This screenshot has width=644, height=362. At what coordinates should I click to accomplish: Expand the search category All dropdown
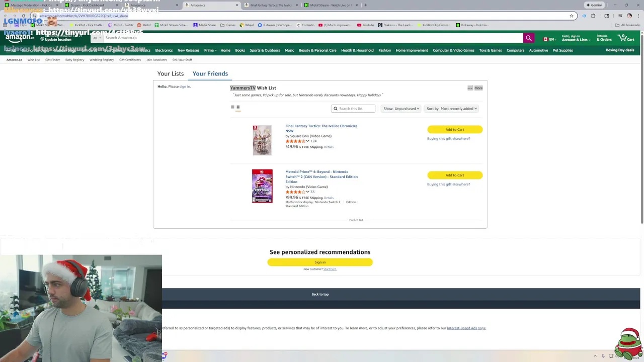pyautogui.click(x=97, y=38)
